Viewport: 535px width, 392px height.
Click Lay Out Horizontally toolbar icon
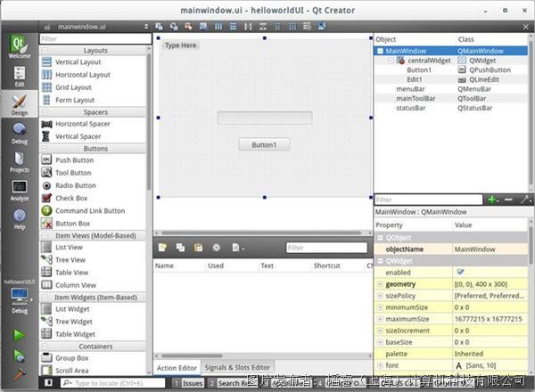tap(218, 26)
